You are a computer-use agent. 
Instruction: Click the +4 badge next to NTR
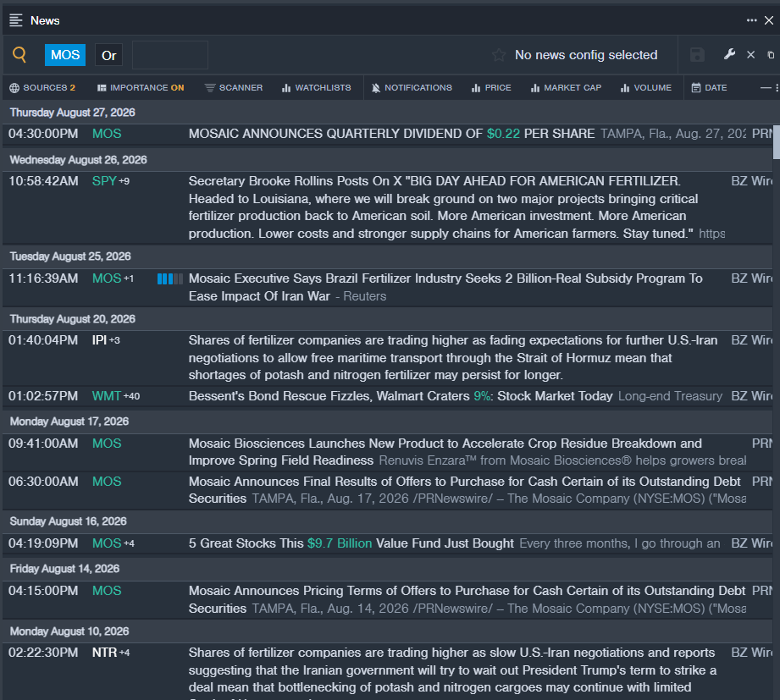click(x=124, y=653)
